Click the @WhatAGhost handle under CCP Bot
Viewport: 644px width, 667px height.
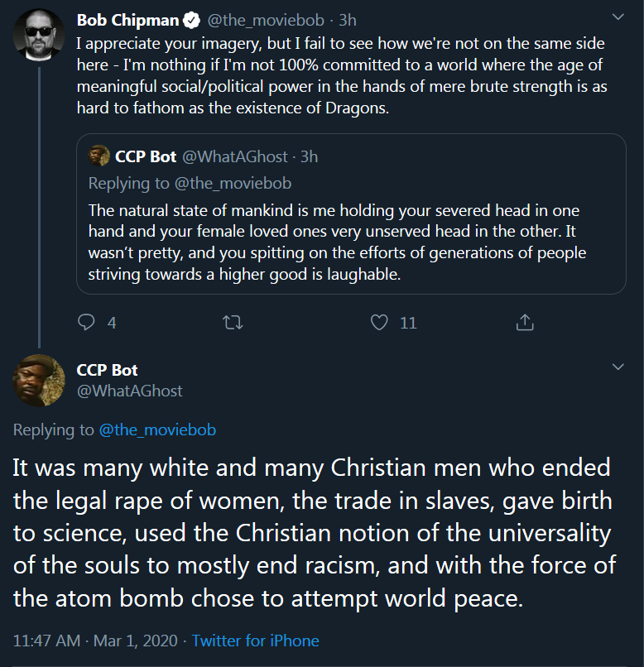point(129,391)
